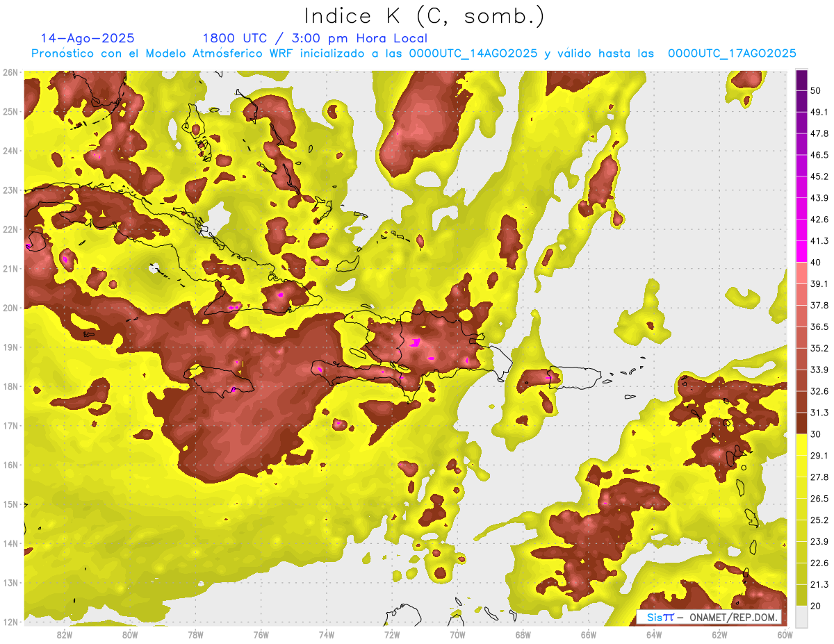The width and height of the screenshot is (834, 644).
Task: Click the '29.1' value on the color scale
Action: point(819,455)
